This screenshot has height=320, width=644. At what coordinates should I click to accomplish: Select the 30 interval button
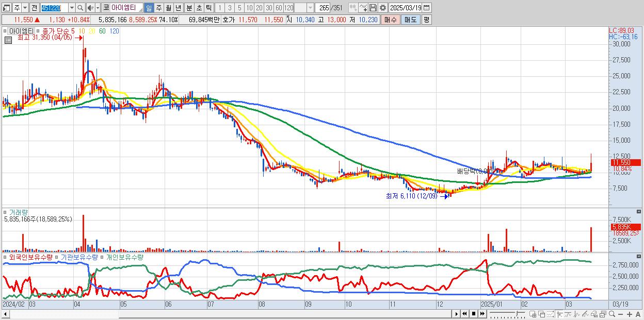pyautogui.click(x=269, y=8)
